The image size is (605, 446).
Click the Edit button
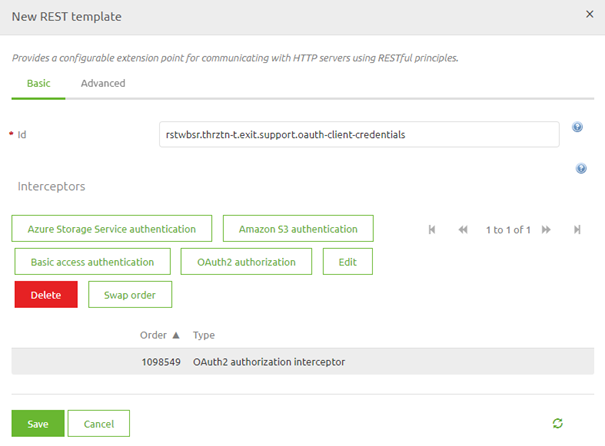point(348,262)
